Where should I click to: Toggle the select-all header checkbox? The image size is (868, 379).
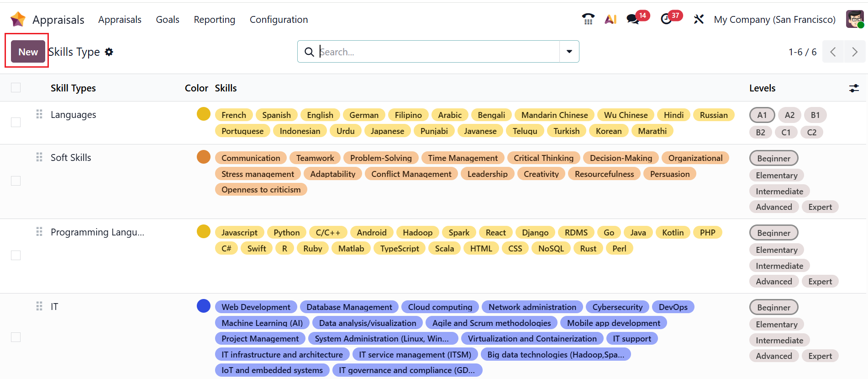click(16, 88)
